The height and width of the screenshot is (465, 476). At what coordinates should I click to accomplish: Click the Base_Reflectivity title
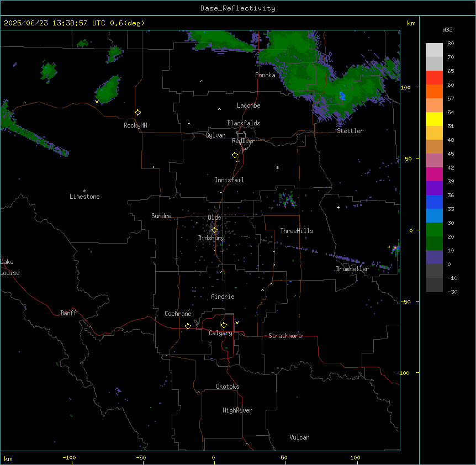tap(238, 8)
